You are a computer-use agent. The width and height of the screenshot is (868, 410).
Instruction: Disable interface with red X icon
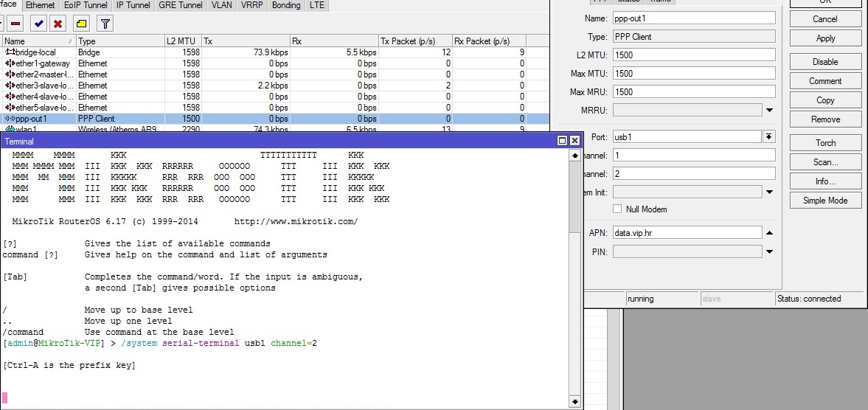click(x=58, y=24)
